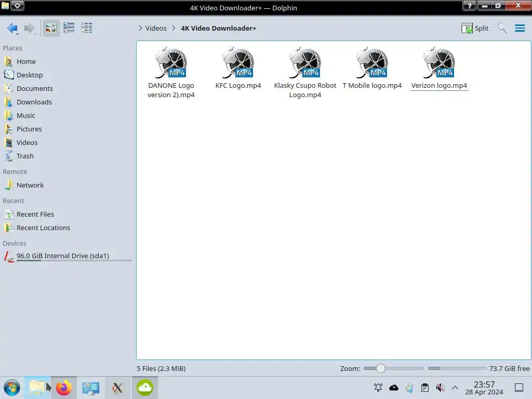The image size is (532, 399).
Task: Click the Split view button
Action: pos(475,28)
